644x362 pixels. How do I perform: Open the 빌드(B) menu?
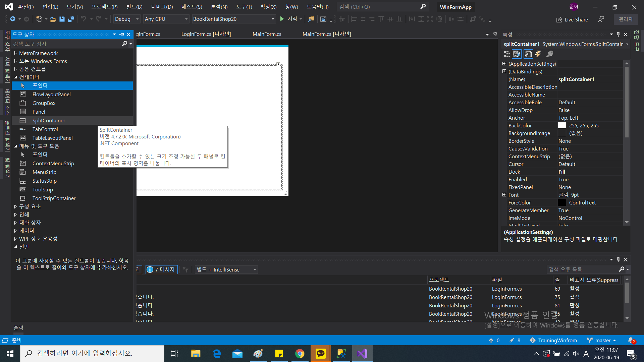click(134, 7)
